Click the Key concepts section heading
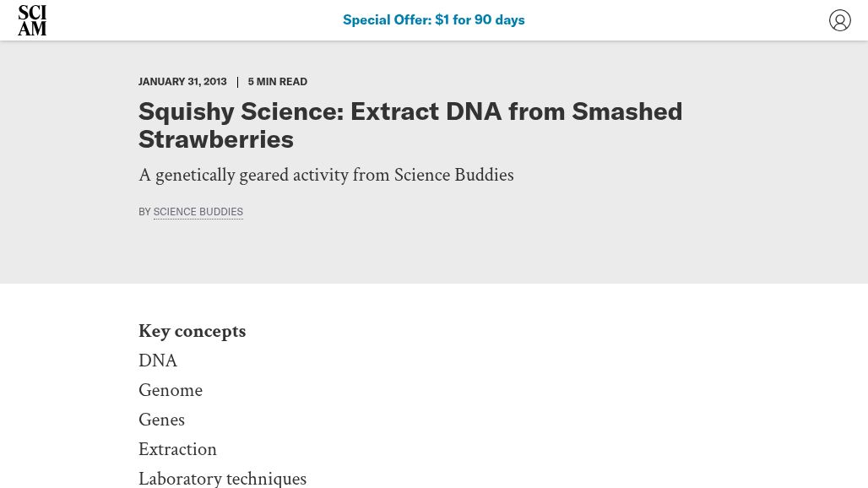The height and width of the screenshot is (488, 868). tap(192, 331)
